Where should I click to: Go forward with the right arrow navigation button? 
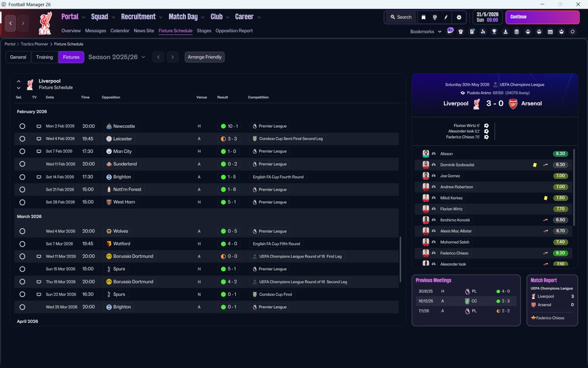coord(23,23)
